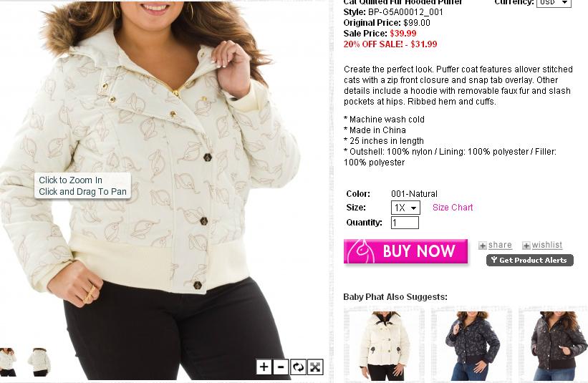Add item via wishlist link
Screen dimensions: 588x383
point(546,245)
